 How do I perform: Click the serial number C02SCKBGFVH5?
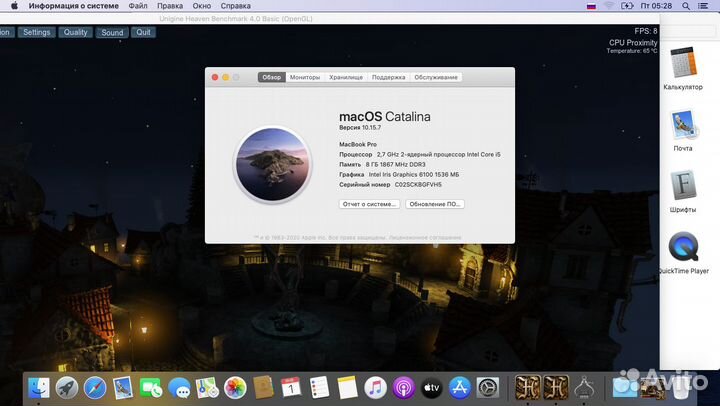(x=418, y=185)
